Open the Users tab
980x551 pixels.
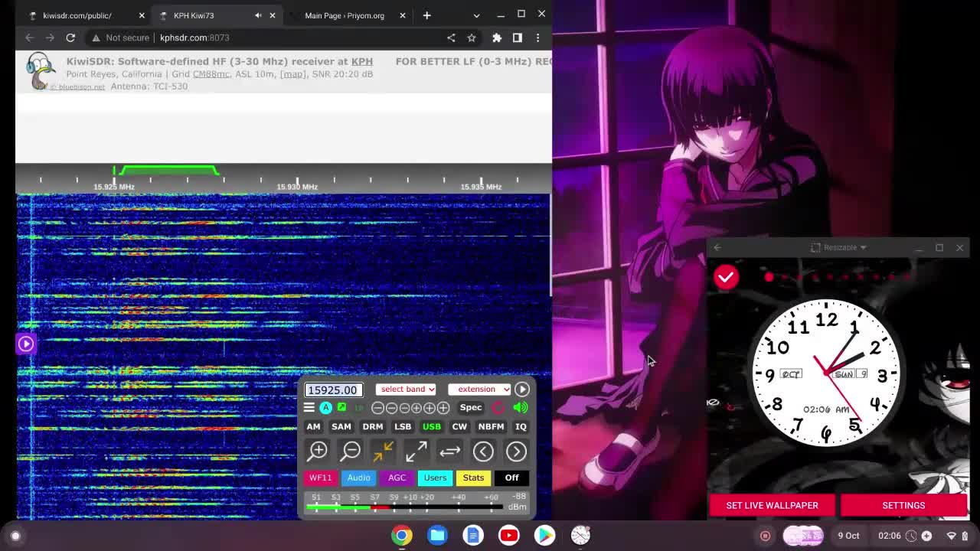(435, 478)
